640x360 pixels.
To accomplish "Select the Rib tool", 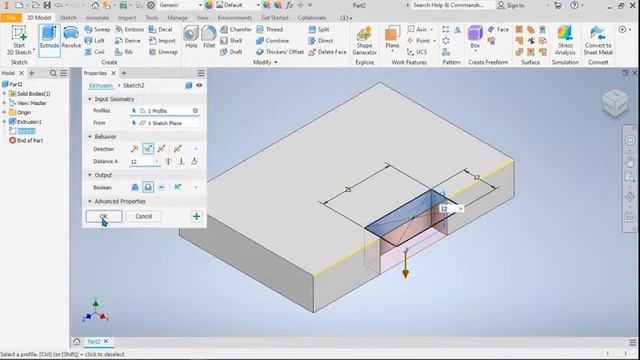I will (124, 52).
